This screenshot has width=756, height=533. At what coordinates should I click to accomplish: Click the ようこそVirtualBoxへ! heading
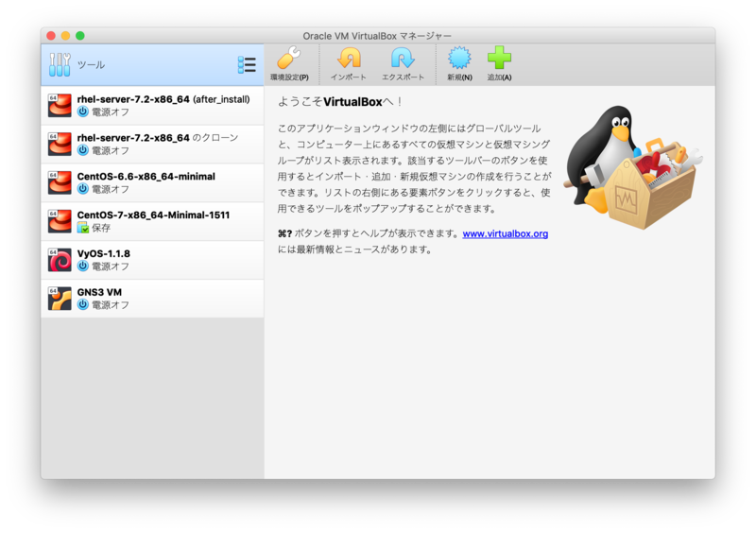(x=340, y=102)
